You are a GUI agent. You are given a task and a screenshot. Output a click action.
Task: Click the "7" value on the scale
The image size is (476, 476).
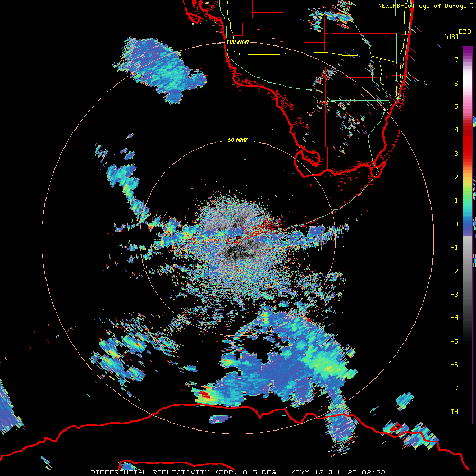[456, 59]
